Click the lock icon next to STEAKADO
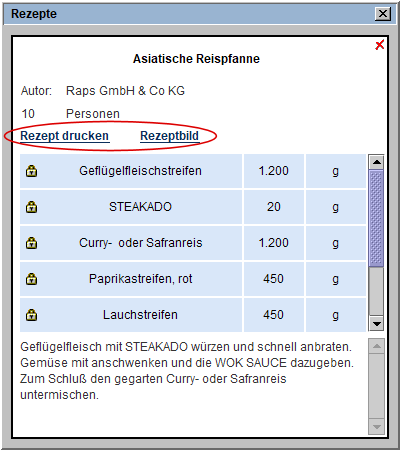This screenshot has height=450, width=400. pyautogui.click(x=32, y=207)
